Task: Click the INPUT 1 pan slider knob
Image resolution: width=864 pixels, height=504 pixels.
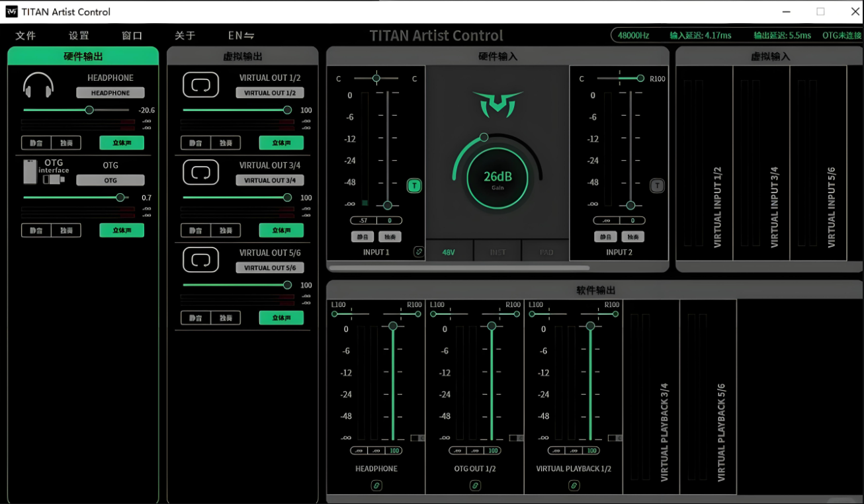Action: click(376, 79)
